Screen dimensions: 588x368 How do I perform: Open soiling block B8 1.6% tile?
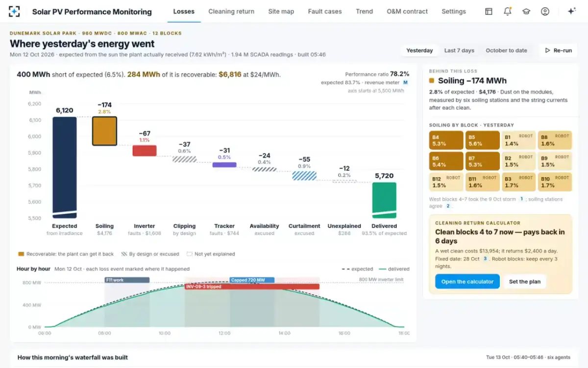pyautogui.click(x=555, y=140)
